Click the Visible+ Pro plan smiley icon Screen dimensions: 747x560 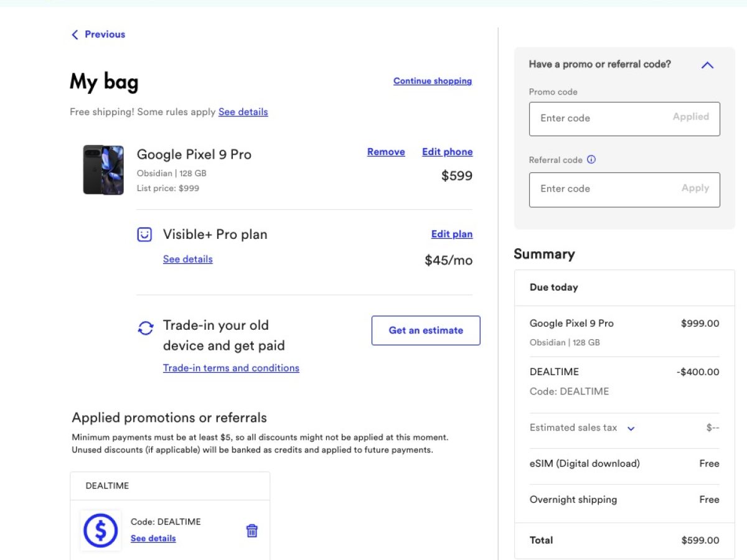pos(144,235)
